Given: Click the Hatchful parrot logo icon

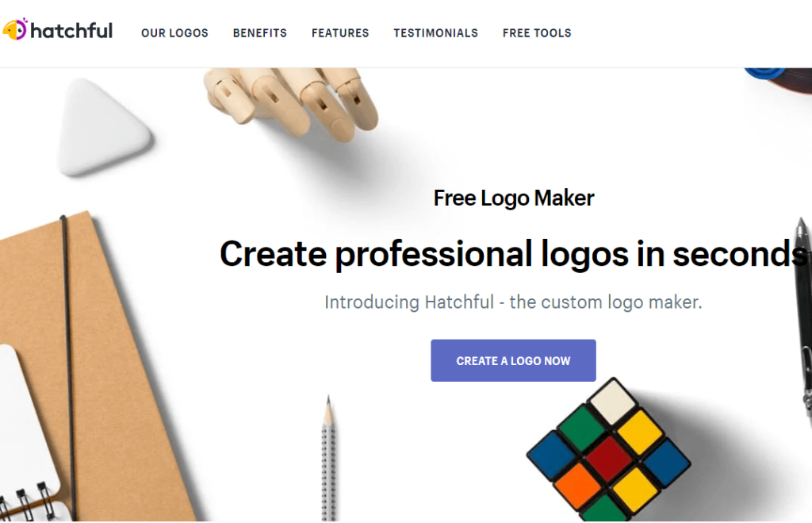Looking at the screenshot, I should pyautogui.click(x=14, y=29).
